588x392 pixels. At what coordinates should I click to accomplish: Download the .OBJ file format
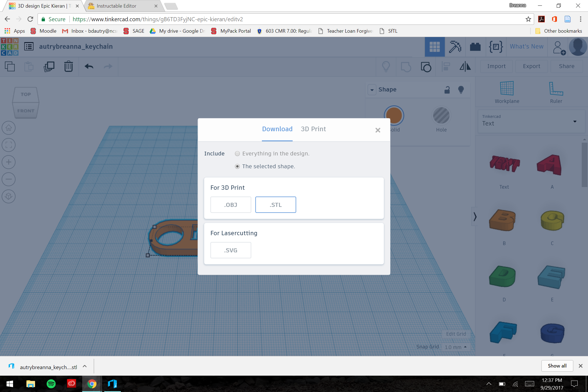(x=231, y=205)
